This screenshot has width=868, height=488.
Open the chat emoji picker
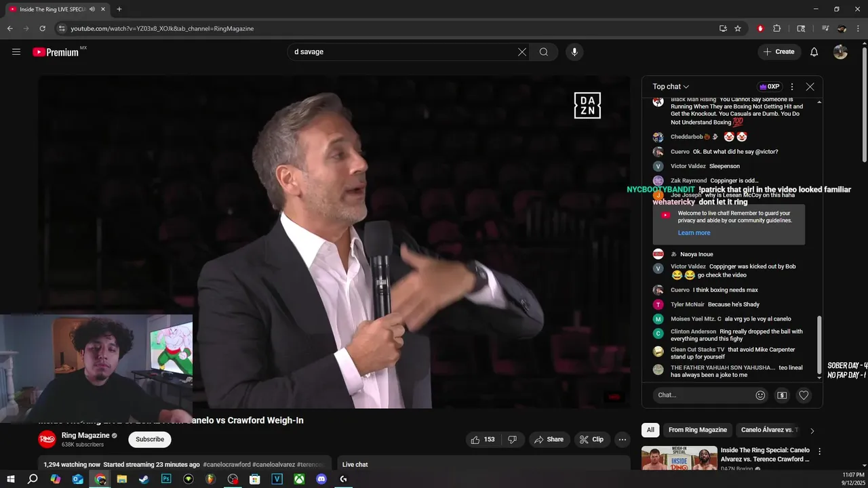point(760,395)
